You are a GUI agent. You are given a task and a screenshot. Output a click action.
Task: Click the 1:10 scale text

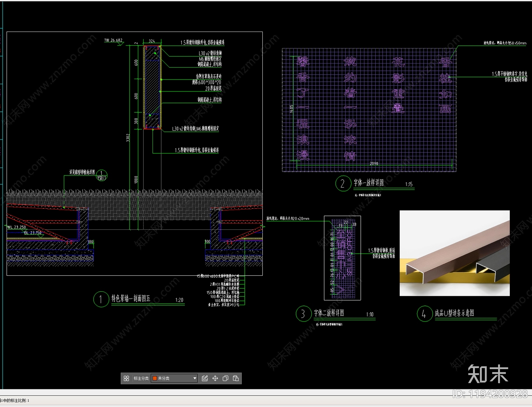pyautogui.click(x=370, y=314)
